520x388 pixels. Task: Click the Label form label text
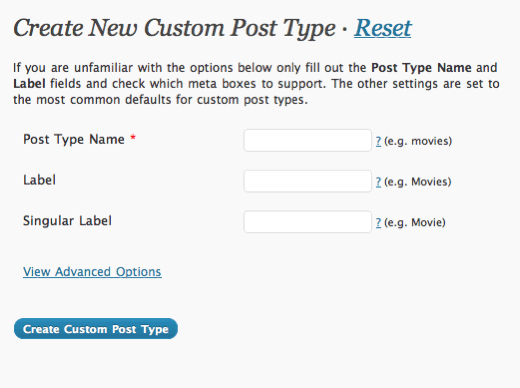[x=39, y=180]
